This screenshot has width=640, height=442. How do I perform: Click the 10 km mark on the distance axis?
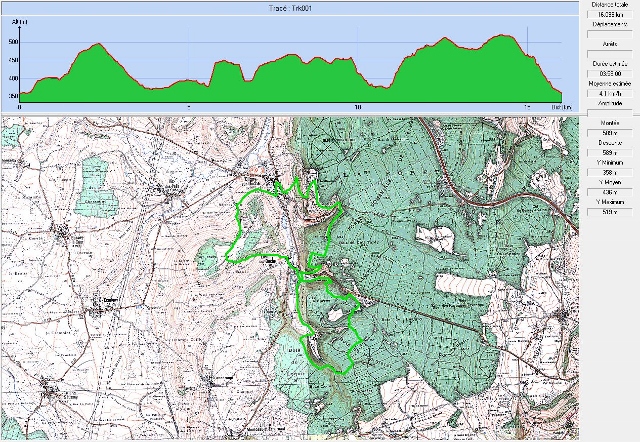[358, 104]
